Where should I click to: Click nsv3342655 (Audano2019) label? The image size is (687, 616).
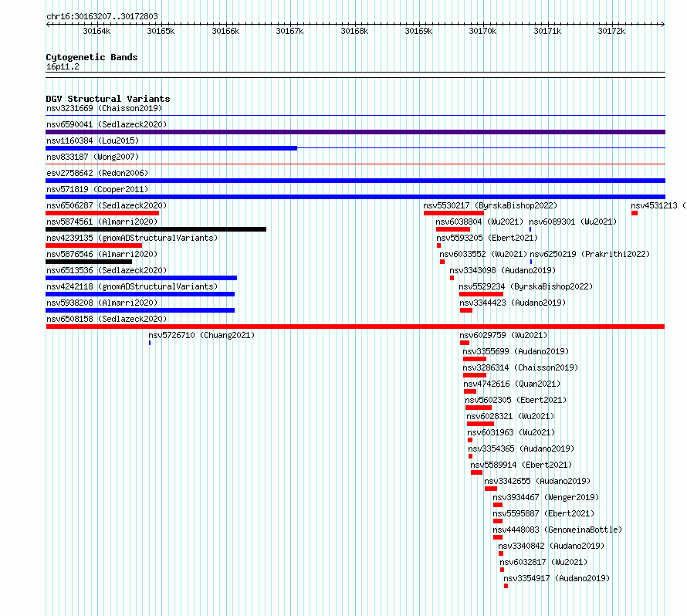537,481
